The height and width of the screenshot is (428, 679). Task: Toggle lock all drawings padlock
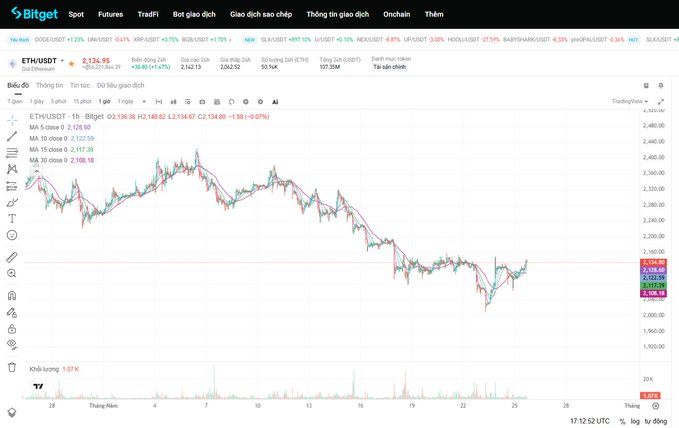click(x=12, y=329)
